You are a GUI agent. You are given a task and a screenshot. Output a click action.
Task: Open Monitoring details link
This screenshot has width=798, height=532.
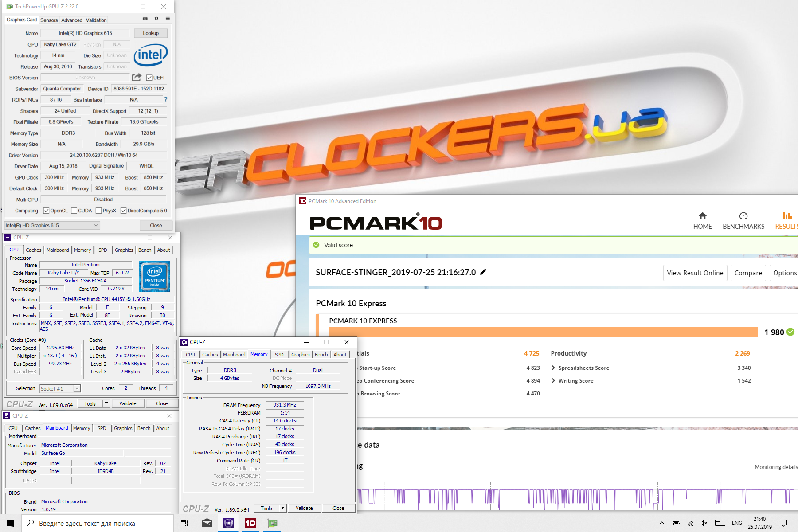coord(776,467)
